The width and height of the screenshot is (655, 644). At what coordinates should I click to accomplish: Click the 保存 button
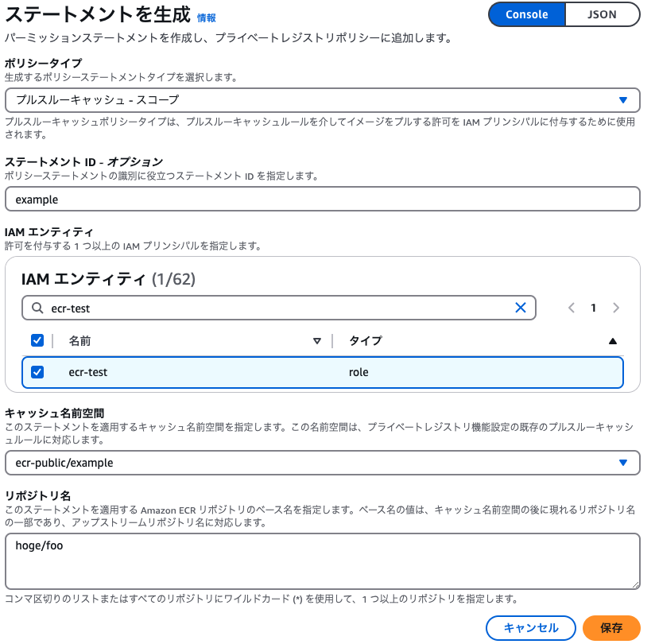(x=612, y=627)
